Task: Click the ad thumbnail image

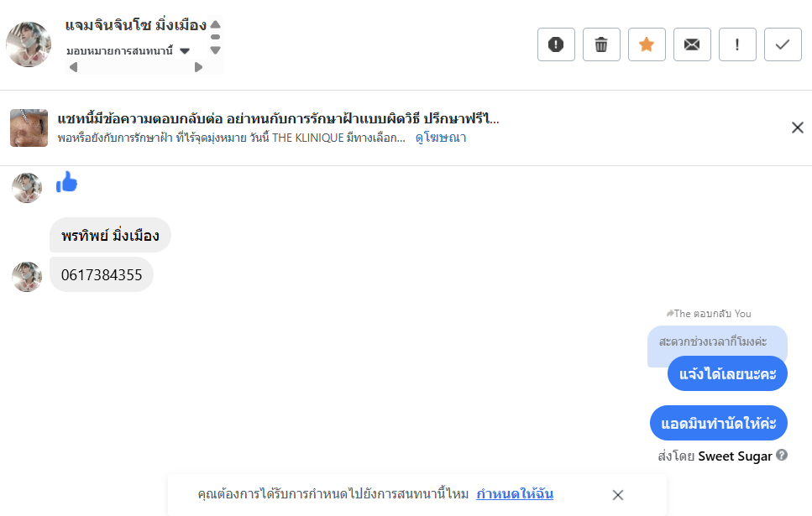Action: point(29,128)
